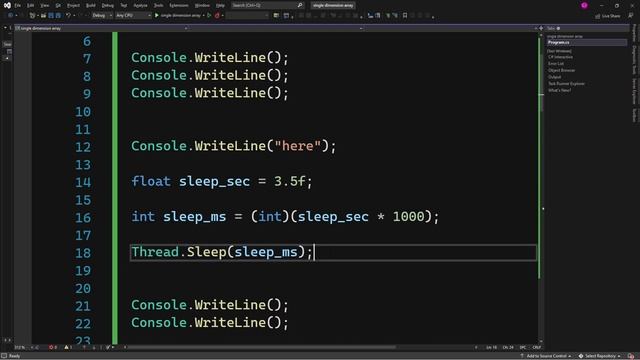Open the Debug menu
Image resolution: width=640 pixels, height=360 pixels.
pos(108,5)
